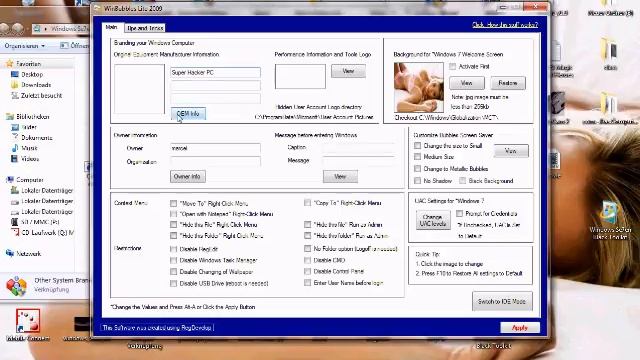This screenshot has height=360, width=640.
Task: Click the Performance Information logo box
Action: coord(300,76)
